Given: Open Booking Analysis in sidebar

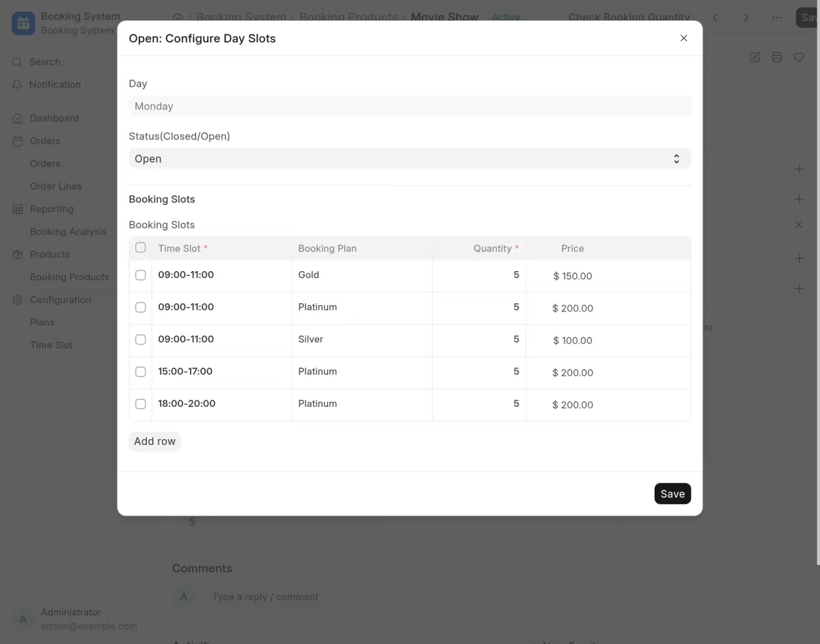Looking at the screenshot, I should pos(68,232).
